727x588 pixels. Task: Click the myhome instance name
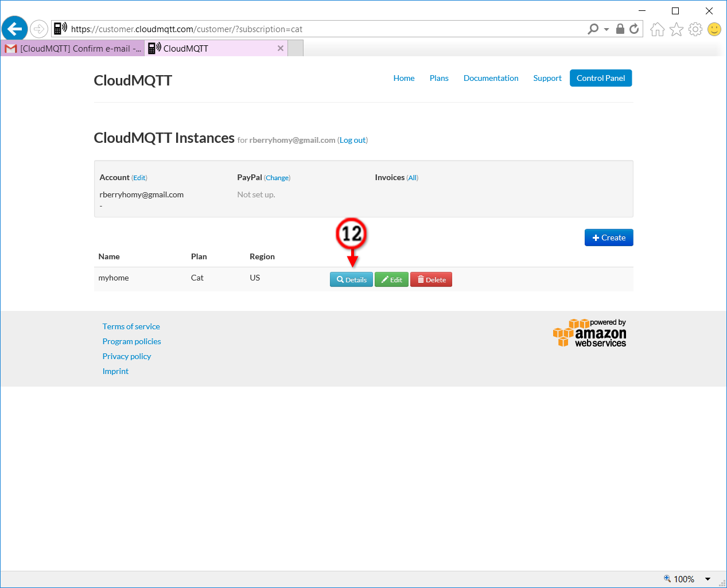point(114,278)
